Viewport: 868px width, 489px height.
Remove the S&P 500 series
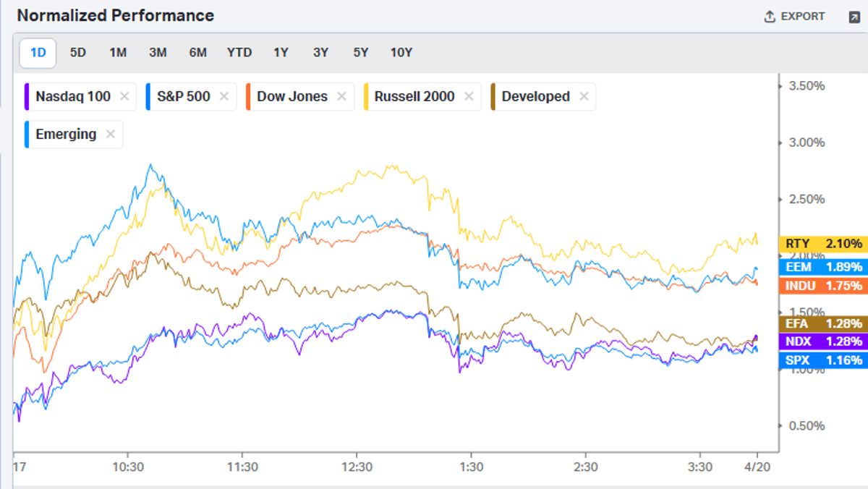(x=224, y=95)
